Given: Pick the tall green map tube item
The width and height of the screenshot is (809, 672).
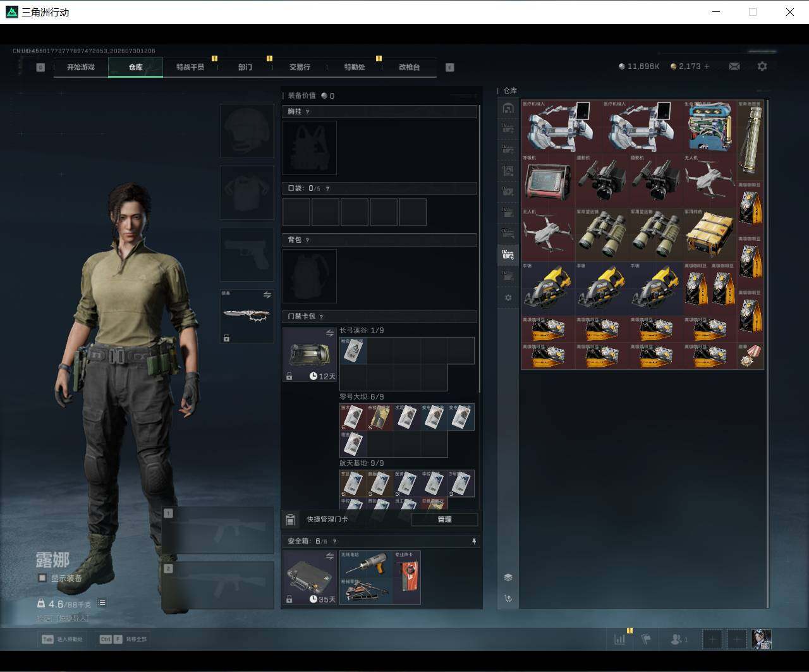Looking at the screenshot, I should 750,139.
